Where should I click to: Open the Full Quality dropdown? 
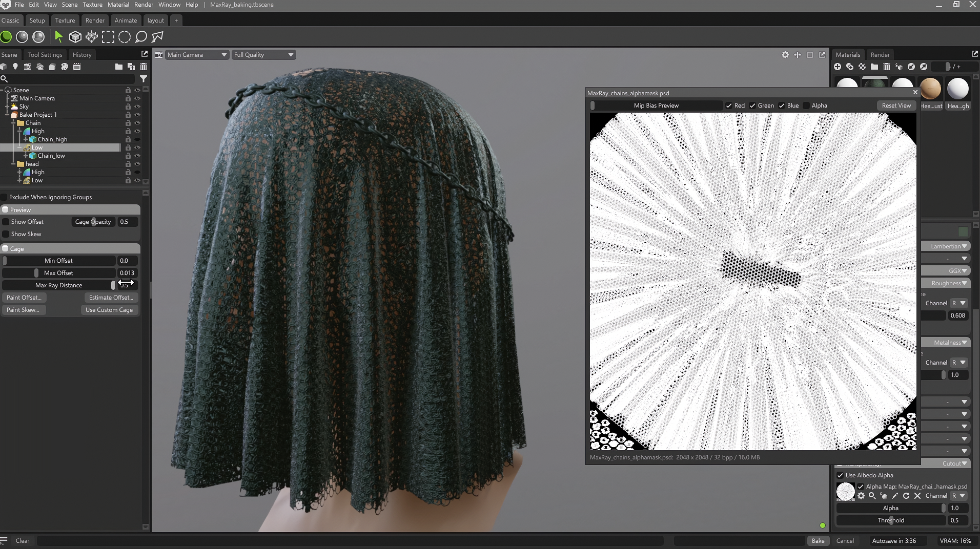(263, 55)
